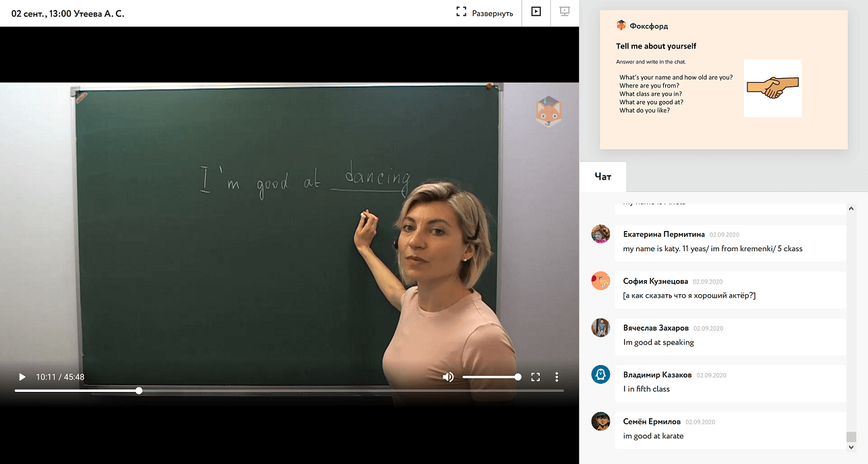868x464 pixels.
Task: Click Владимир Казаков's avatar
Action: pos(600,374)
